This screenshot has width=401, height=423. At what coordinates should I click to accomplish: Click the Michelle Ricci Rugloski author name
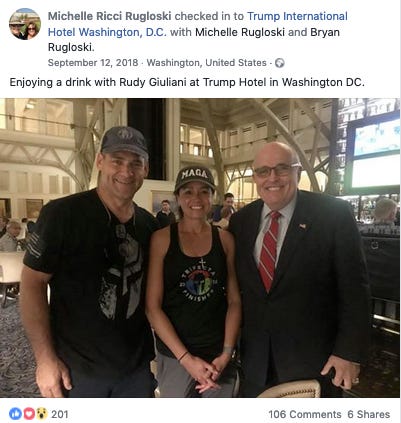coord(110,16)
